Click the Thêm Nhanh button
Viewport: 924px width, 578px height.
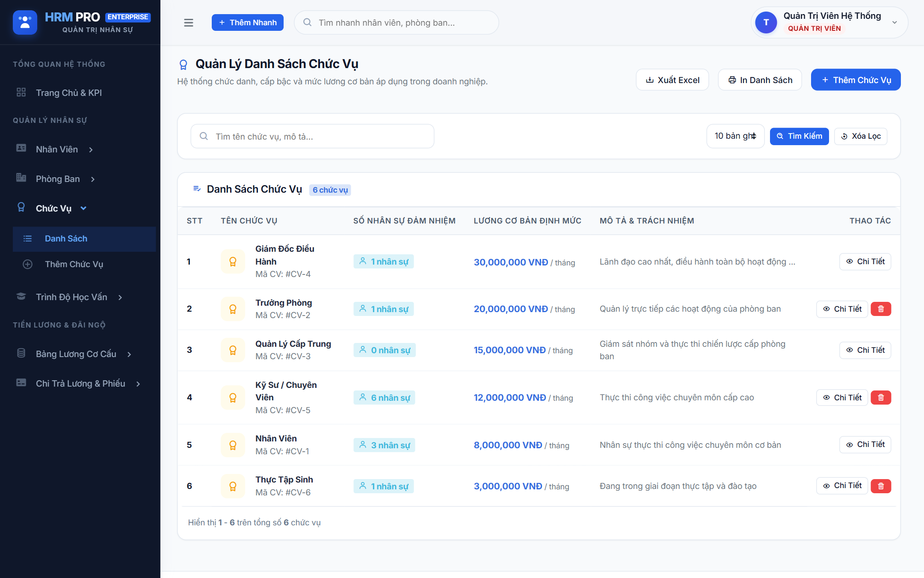[248, 23]
